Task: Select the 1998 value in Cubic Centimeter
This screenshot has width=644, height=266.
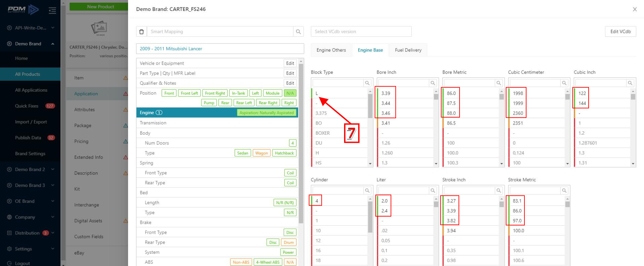Action: (x=536, y=93)
